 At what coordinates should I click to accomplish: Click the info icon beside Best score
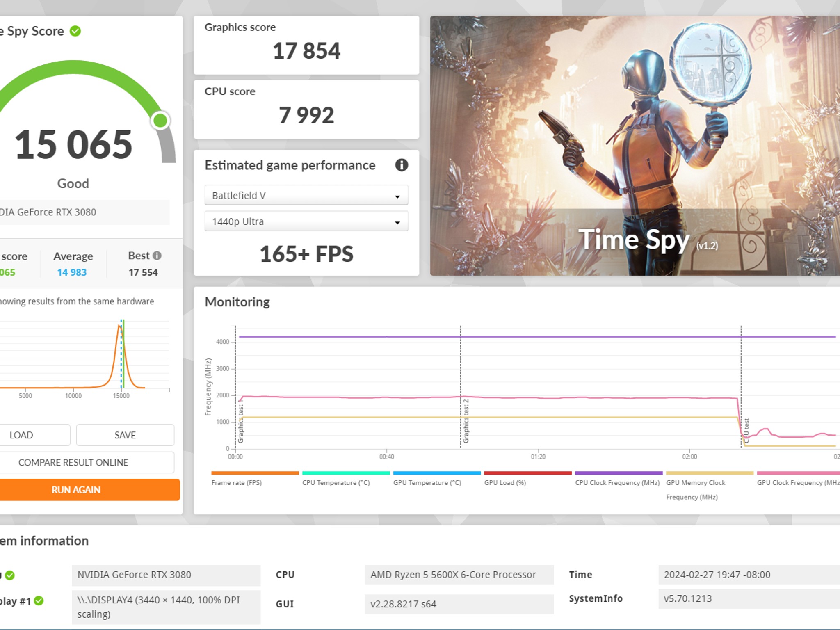pos(157,256)
